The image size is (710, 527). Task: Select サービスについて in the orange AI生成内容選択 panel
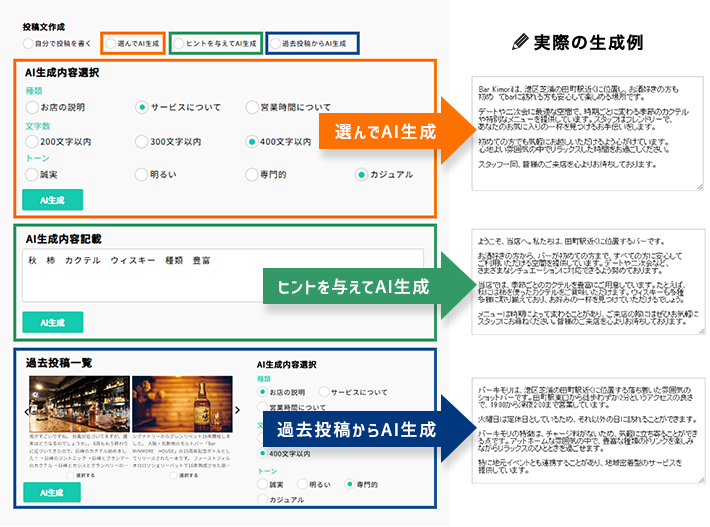point(142,107)
